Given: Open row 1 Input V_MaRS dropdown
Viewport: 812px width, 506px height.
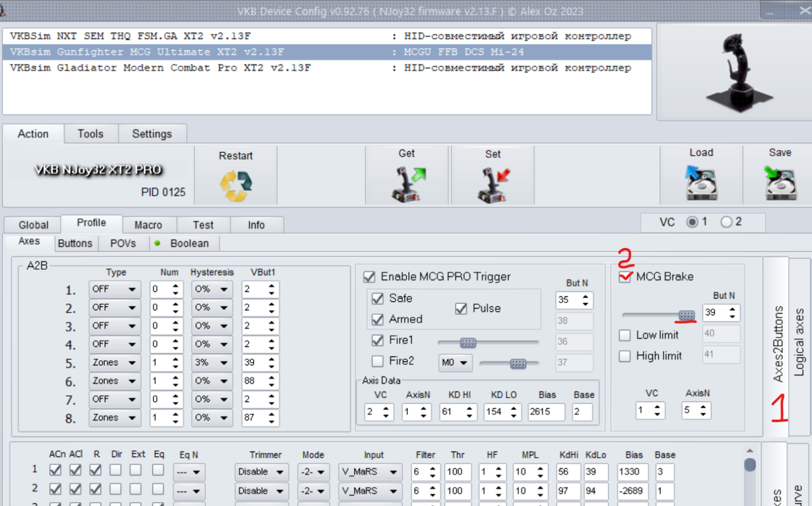Looking at the screenshot, I should 370,472.
